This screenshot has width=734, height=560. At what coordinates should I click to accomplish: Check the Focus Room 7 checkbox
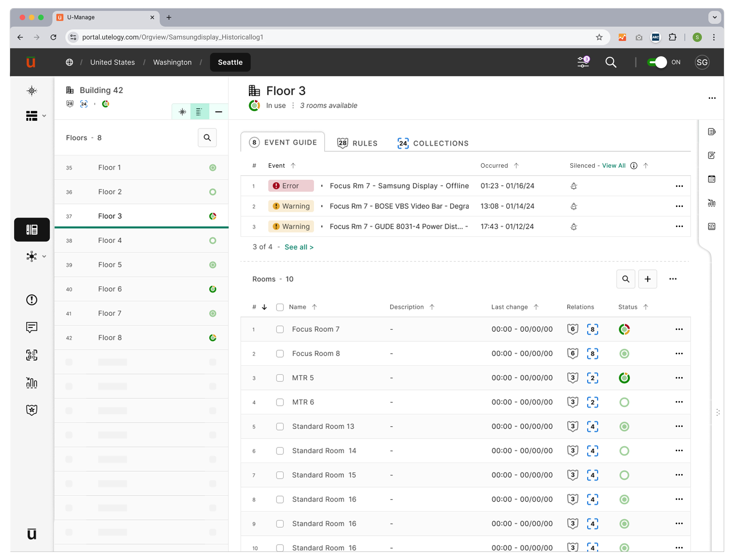tap(280, 329)
